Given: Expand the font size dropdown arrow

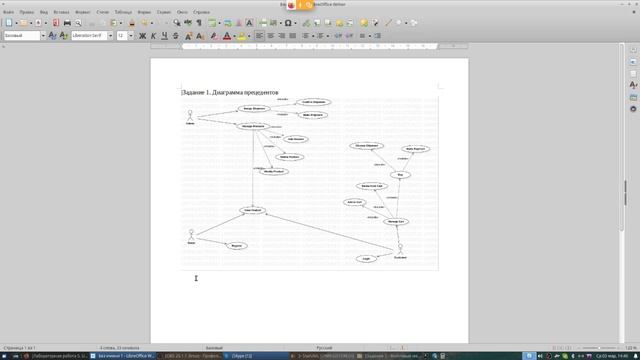Looking at the screenshot, I should (131, 36).
